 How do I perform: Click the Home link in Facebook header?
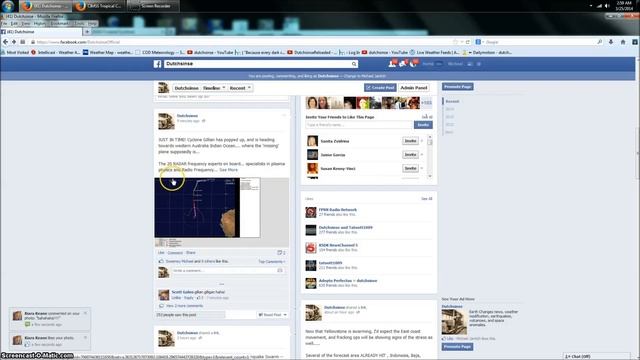pos(428,64)
